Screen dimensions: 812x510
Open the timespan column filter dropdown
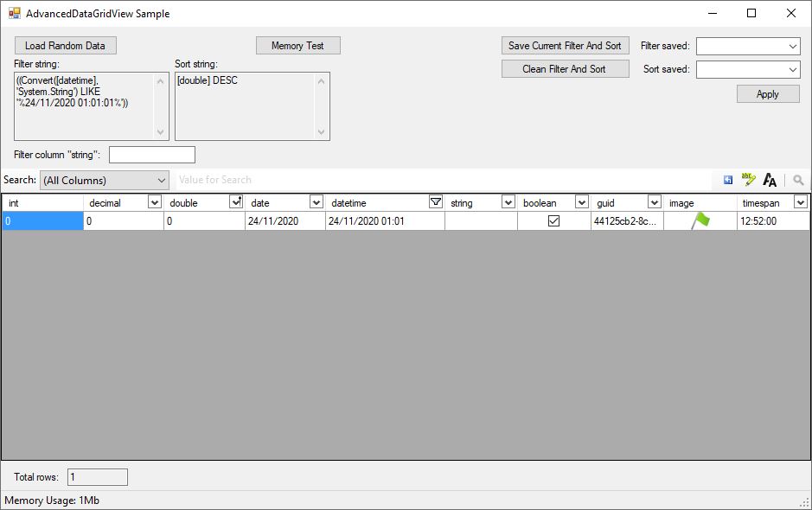click(799, 201)
